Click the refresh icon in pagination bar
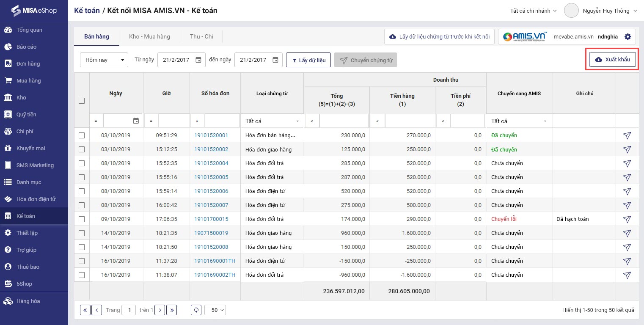 pos(196,310)
